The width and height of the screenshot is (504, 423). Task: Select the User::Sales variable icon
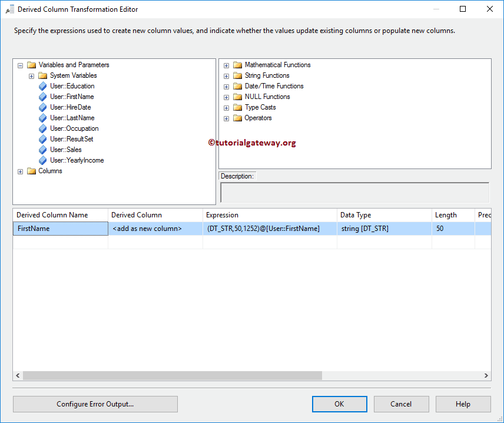(x=42, y=149)
